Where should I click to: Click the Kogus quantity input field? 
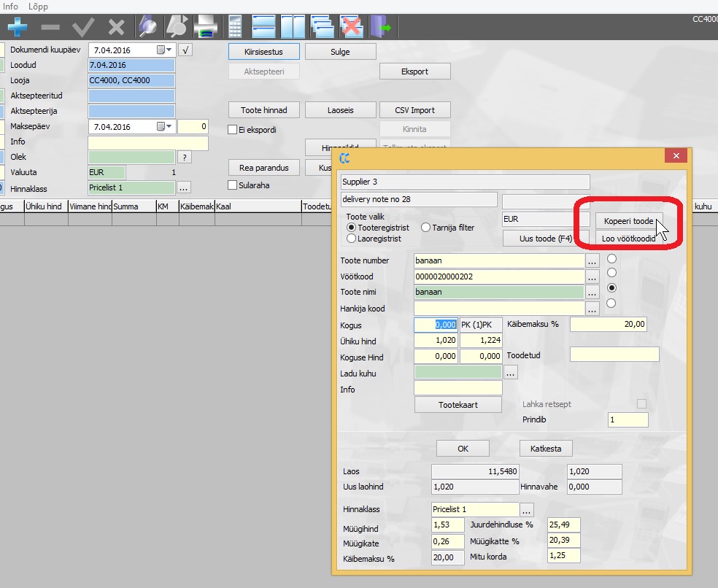(436, 325)
